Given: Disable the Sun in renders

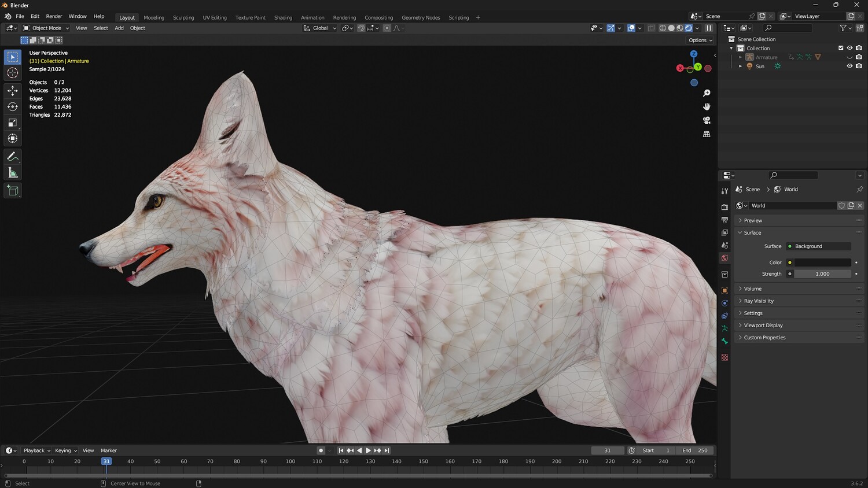Looking at the screenshot, I should [859, 66].
